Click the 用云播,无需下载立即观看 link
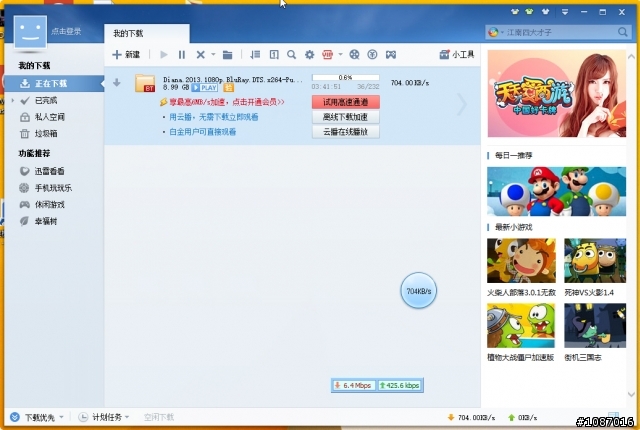640x430 pixels. point(214,117)
